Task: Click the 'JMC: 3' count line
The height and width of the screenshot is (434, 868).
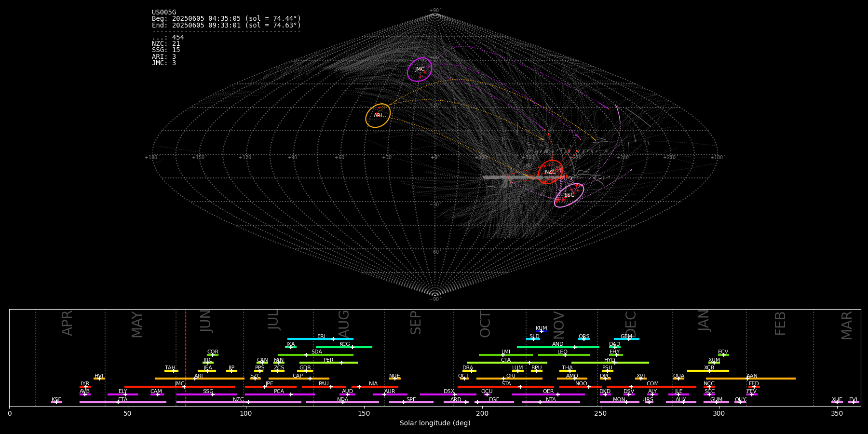Action: tap(164, 63)
